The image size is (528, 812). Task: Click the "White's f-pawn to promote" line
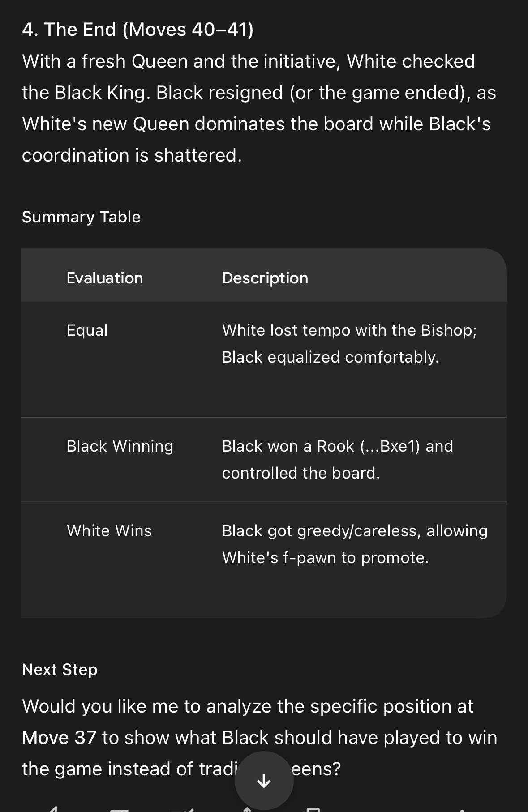[325, 558]
